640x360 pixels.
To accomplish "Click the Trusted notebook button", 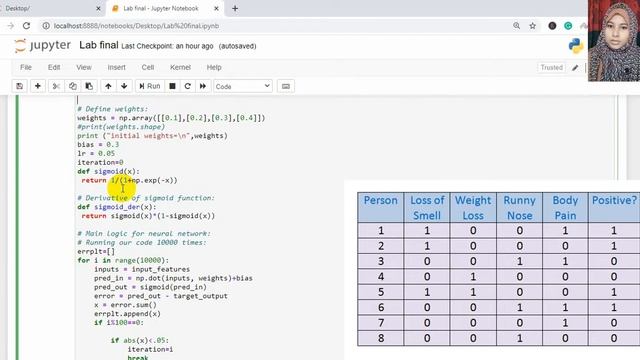I will (x=551, y=67).
